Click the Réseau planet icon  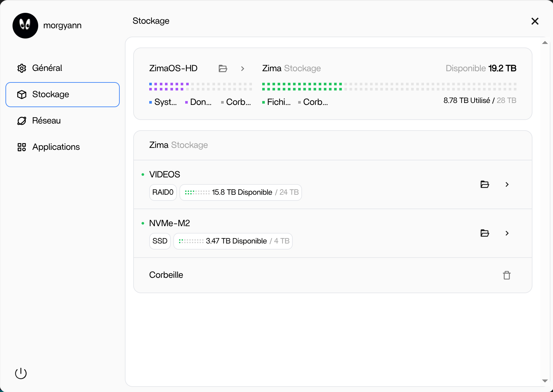pos(22,121)
